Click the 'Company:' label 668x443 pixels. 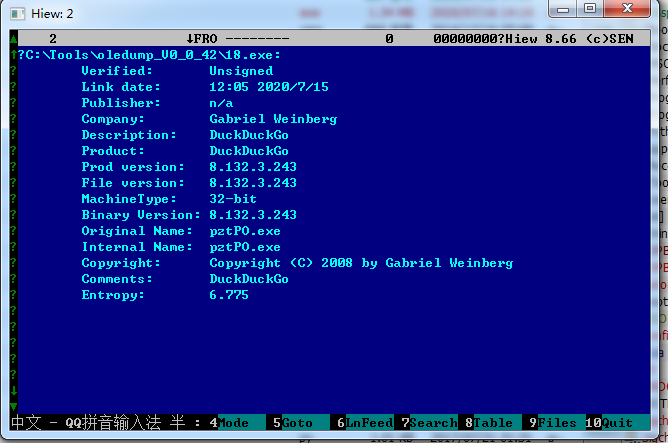[x=113, y=119]
